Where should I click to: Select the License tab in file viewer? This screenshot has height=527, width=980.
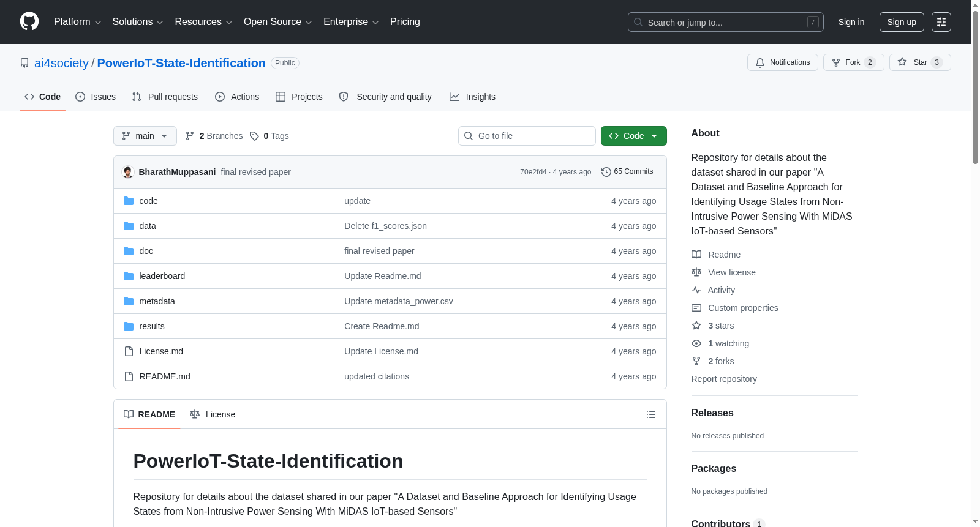click(213, 414)
